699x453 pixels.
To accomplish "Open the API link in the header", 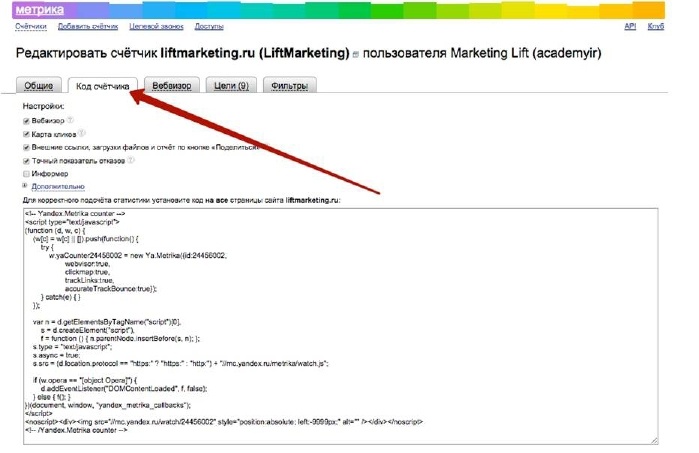I will pyautogui.click(x=630, y=26).
